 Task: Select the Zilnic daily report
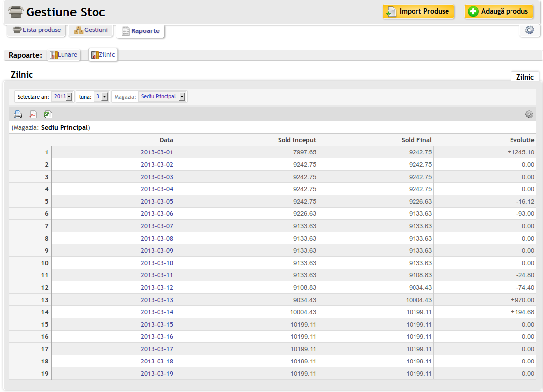103,55
